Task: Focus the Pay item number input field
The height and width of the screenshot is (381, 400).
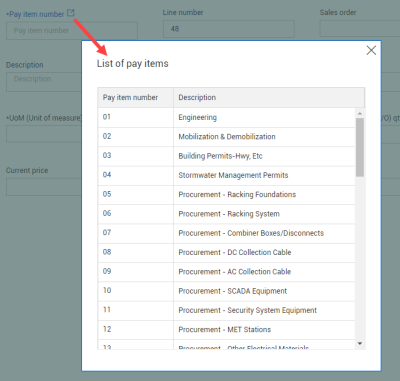Action: coord(72,31)
